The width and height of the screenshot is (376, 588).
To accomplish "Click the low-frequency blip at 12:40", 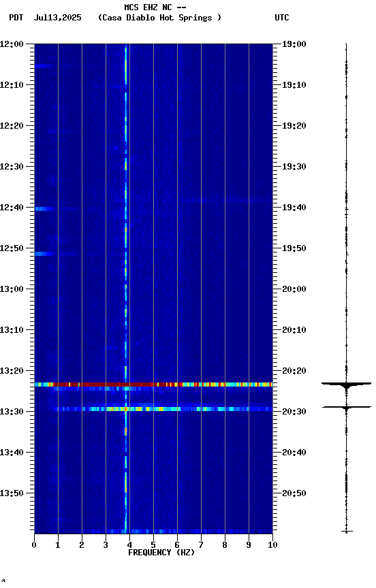I will pyautogui.click(x=44, y=209).
